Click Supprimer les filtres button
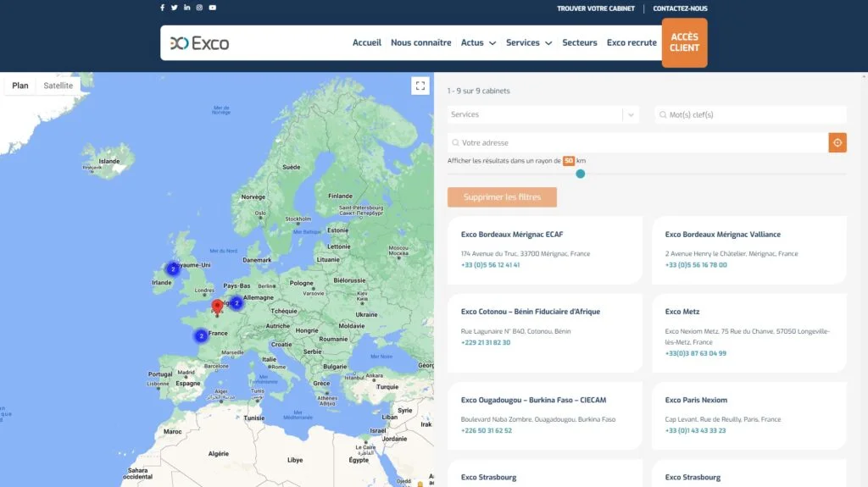 (502, 197)
